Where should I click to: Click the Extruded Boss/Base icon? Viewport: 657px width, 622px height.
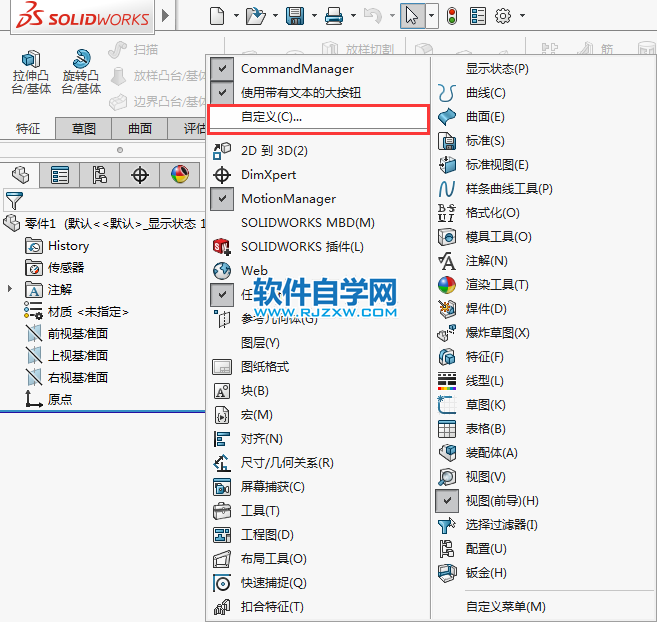(x=31, y=59)
